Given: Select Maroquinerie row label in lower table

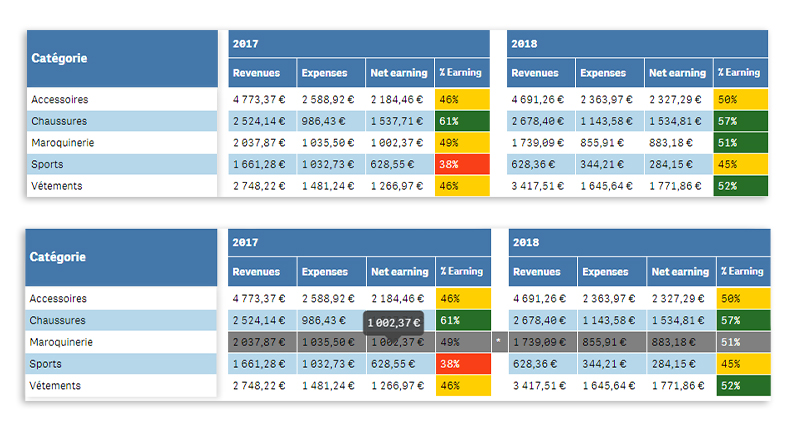Looking at the screenshot, I should (x=121, y=342).
